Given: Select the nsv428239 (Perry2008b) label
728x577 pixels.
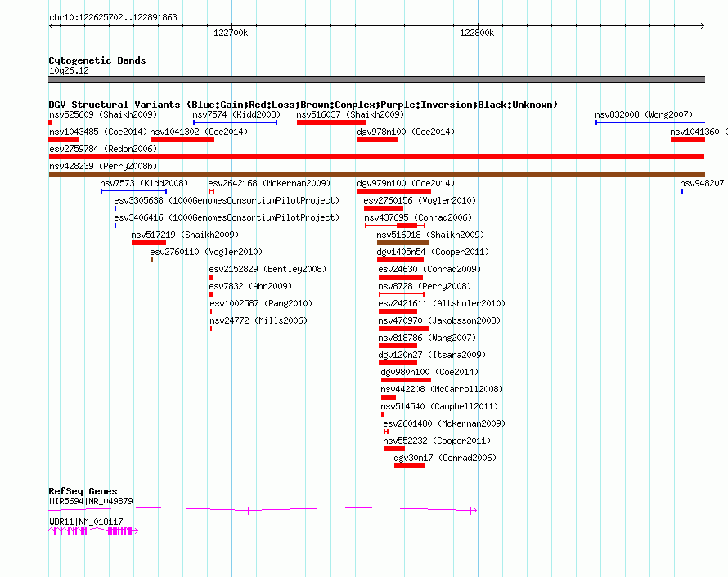Looking at the screenshot, I should click(103, 166).
